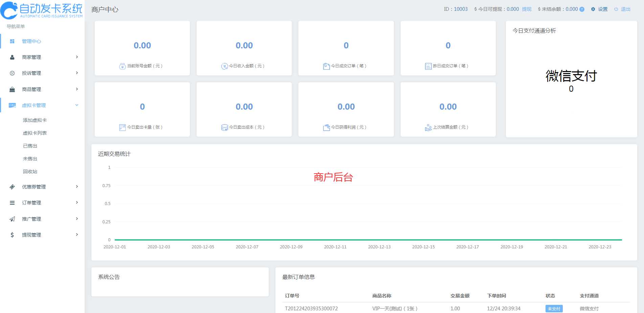This screenshot has width=644, height=313.
Task: Click the 微信支付 channel analysis label
Action: 571,76
